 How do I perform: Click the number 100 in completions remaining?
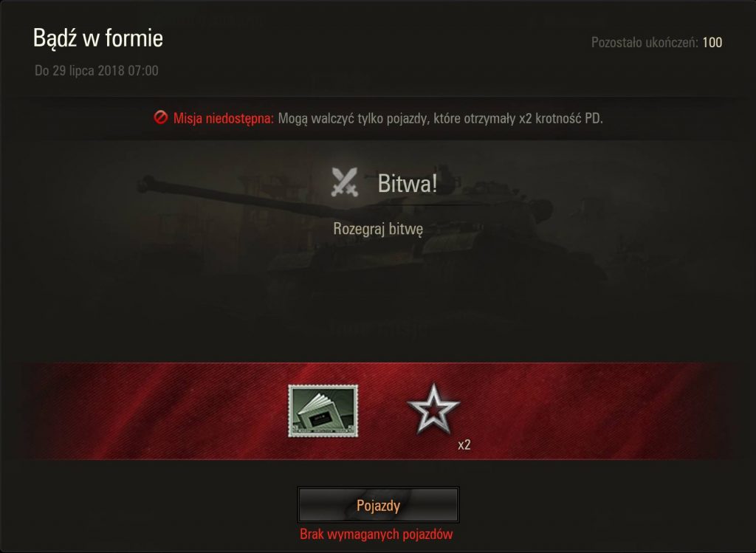point(712,42)
